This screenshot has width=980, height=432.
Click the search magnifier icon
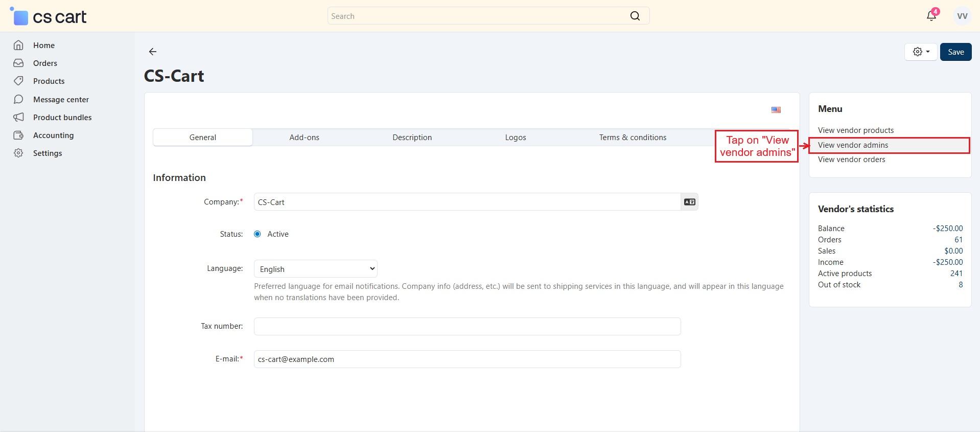pos(635,16)
